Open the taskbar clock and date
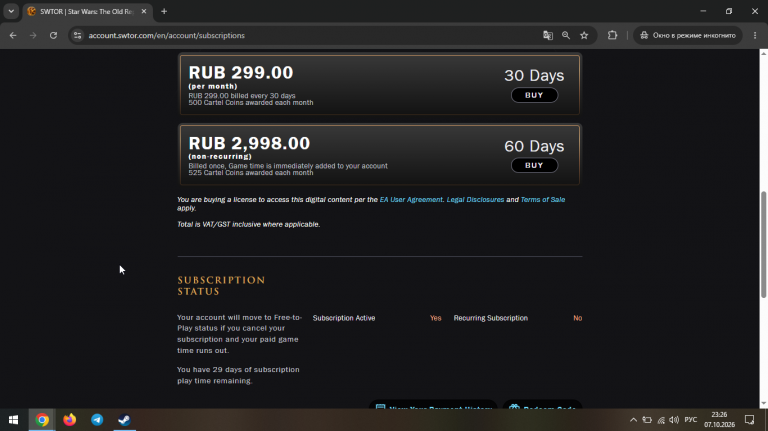Image resolution: width=768 pixels, height=431 pixels. [720, 420]
